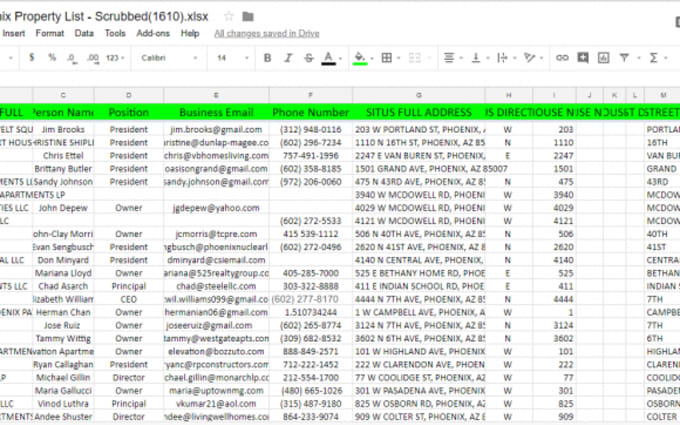Open horizontal align options

449,58
